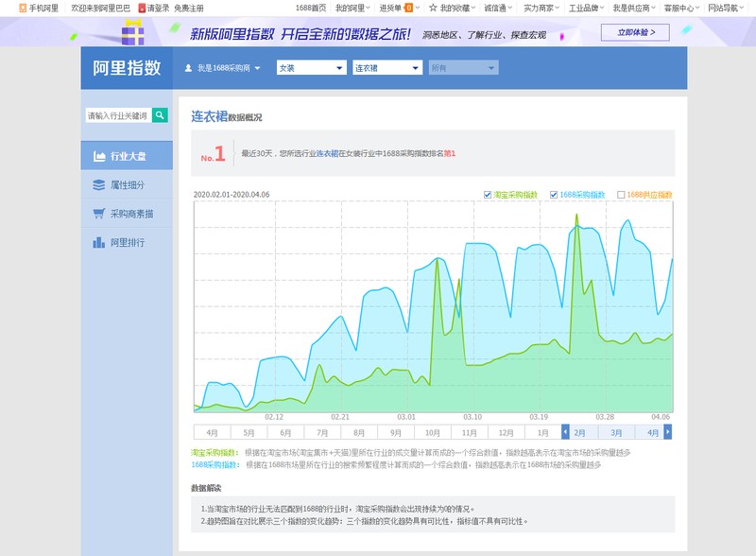Select 11月 on the month bar
This screenshot has height=556, width=756.
point(469,432)
